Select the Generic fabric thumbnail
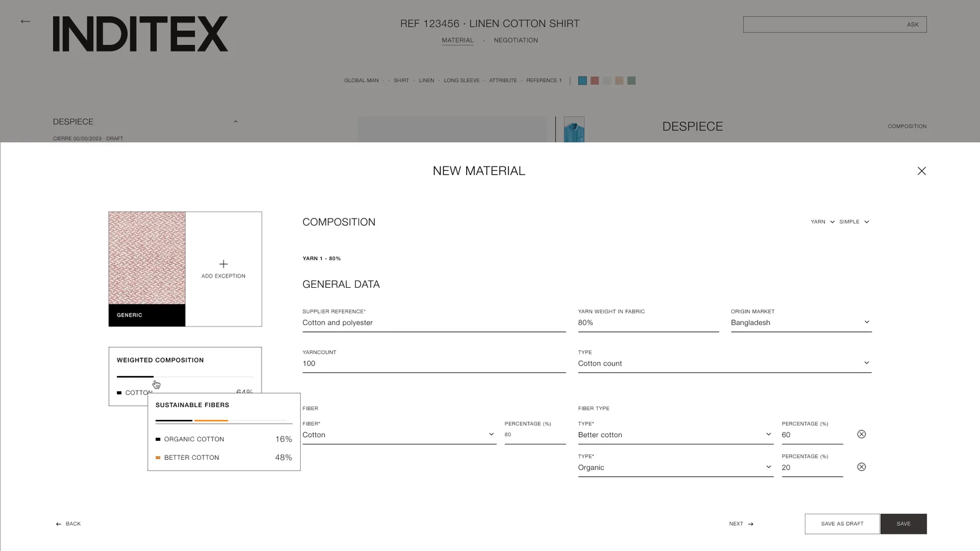The image size is (980, 551). 147,269
